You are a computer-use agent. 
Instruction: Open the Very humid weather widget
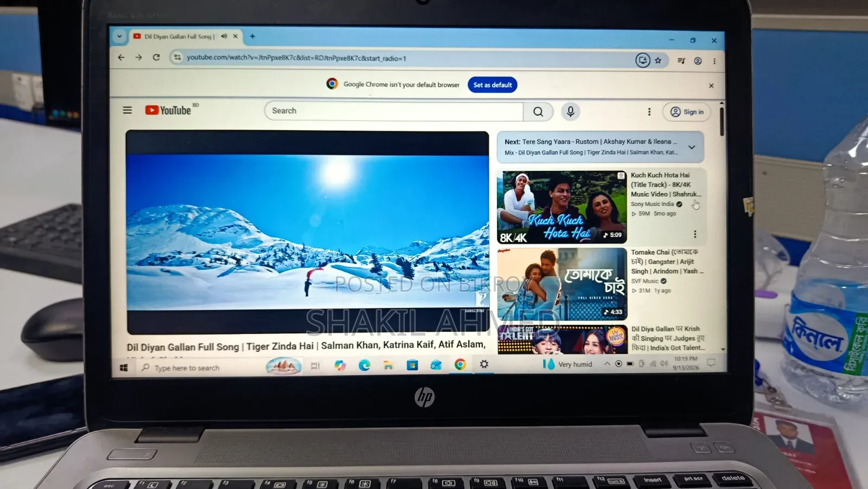tap(567, 364)
